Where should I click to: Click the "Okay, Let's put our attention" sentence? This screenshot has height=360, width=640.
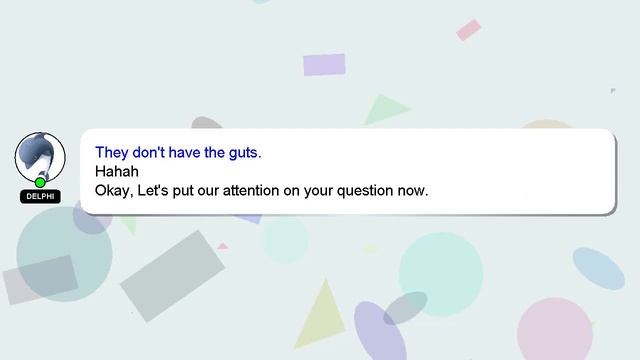(x=262, y=191)
